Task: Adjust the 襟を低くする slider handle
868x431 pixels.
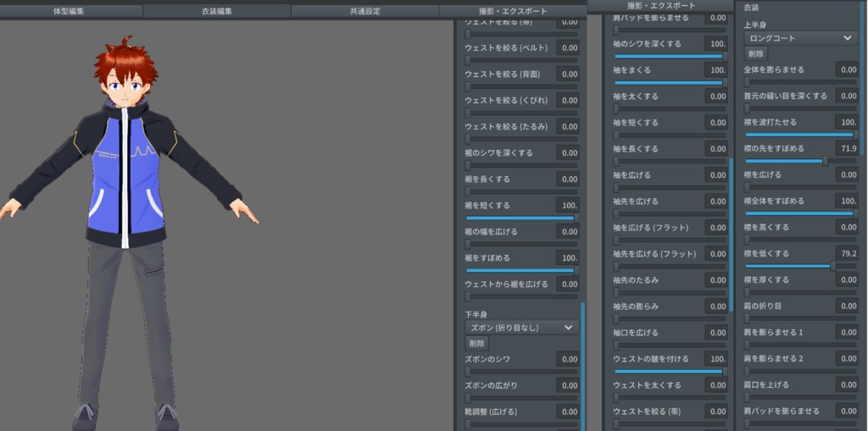Action: 832,266
